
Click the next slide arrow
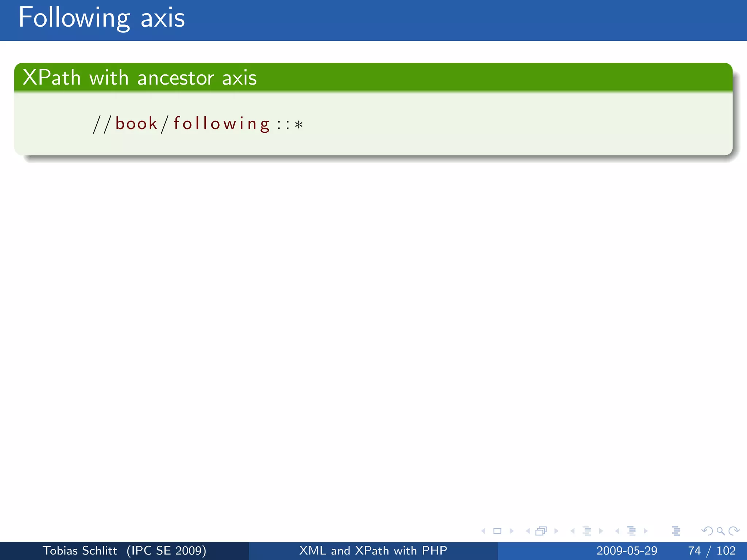tap(512, 531)
